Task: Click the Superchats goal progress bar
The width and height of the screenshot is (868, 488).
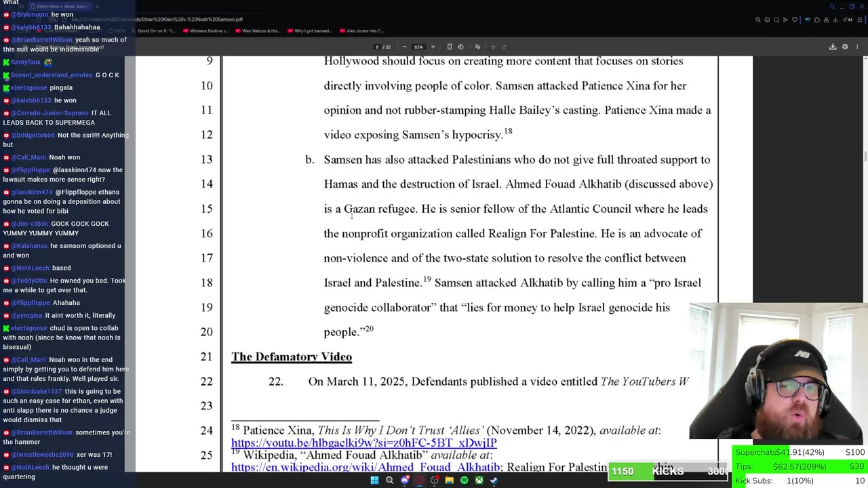Action: (800, 452)
